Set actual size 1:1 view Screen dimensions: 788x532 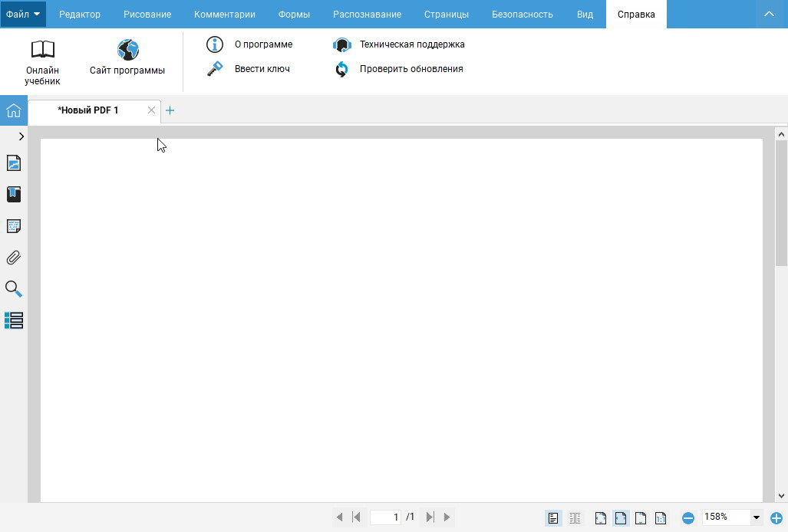pyautogui.click(x=661, y=517)
